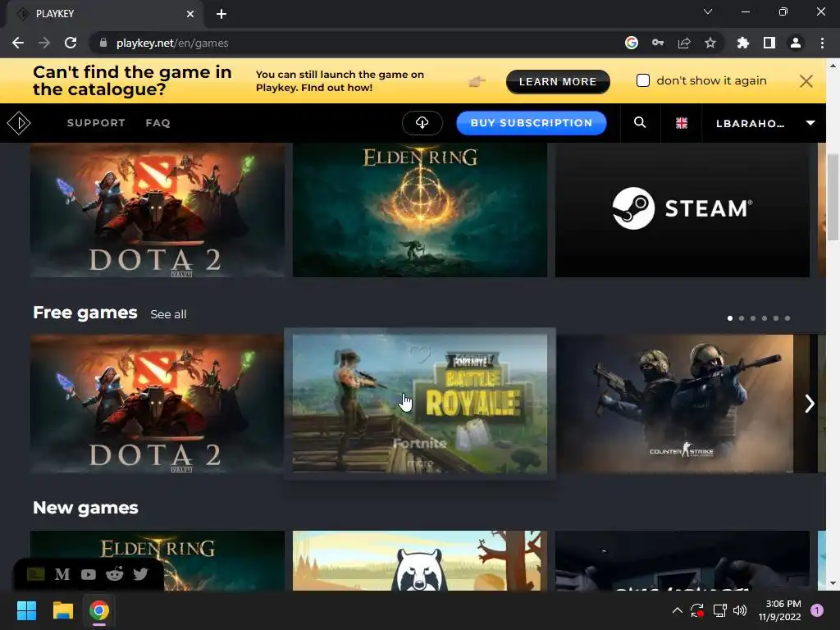
Task: Switch to the PLAYKEY tab
Action: pyautogui.click(x=104, y=14)
